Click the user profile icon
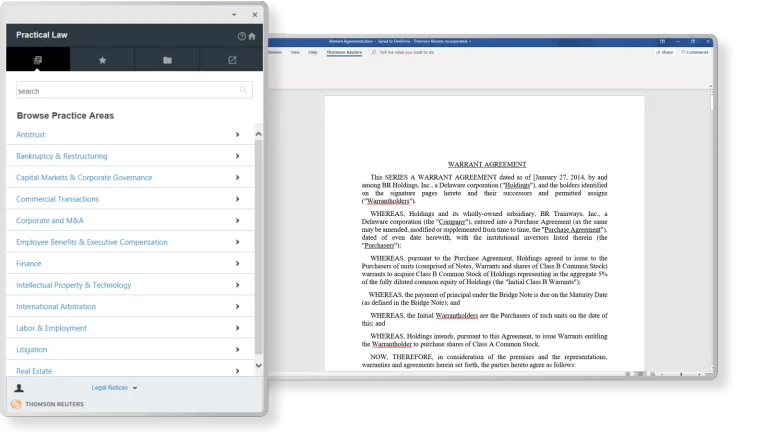768x432 pixels. pyautogui.click(x=19, y=387)
